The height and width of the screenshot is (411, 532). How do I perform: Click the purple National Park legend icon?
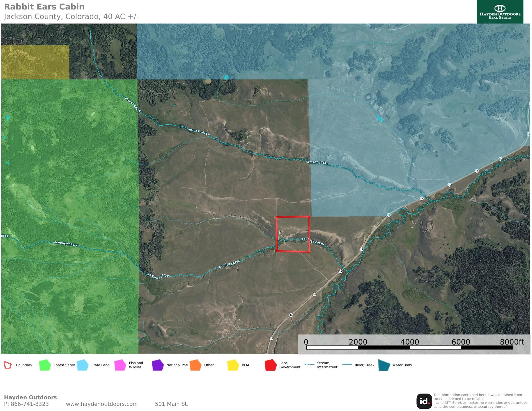pyautogui.click(x=158, y=365)
